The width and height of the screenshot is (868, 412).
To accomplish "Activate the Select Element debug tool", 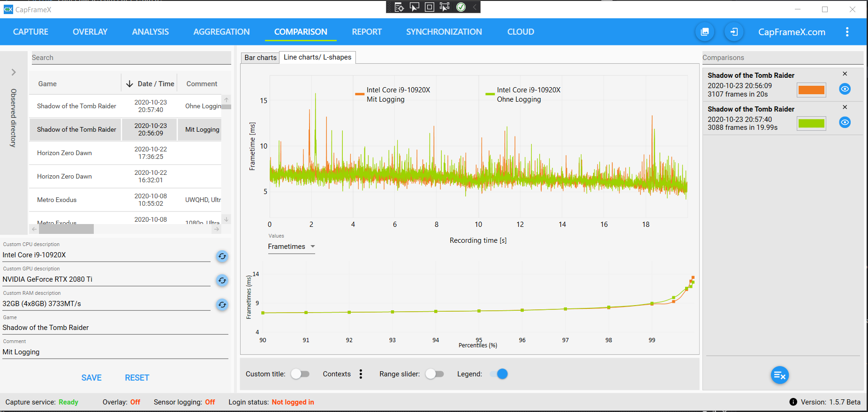I will coord(415,7).
